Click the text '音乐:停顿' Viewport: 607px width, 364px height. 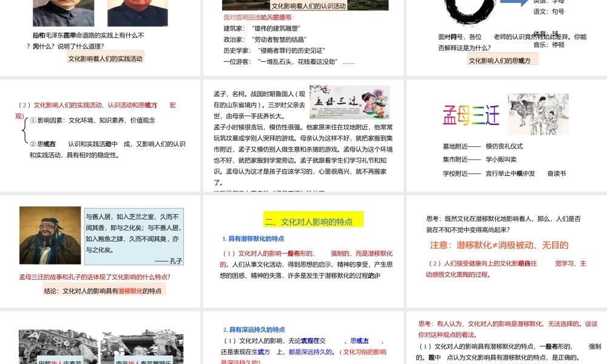[549, 44]
